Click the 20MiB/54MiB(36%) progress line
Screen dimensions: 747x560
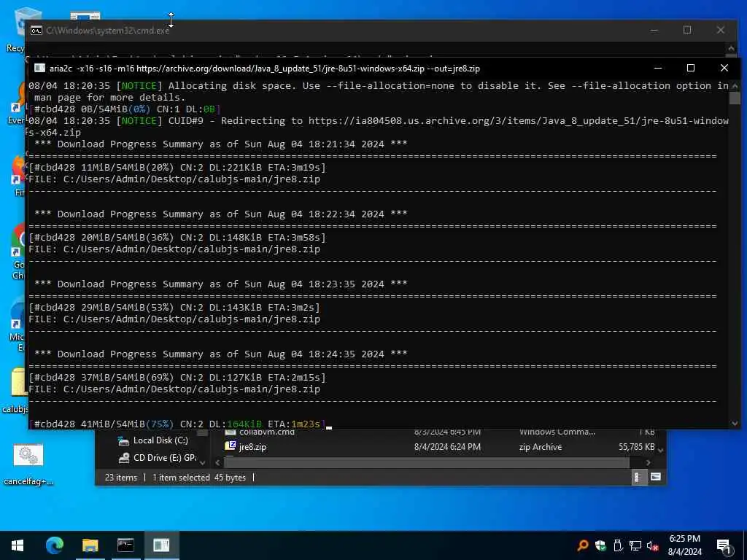(x=177, y=238)
